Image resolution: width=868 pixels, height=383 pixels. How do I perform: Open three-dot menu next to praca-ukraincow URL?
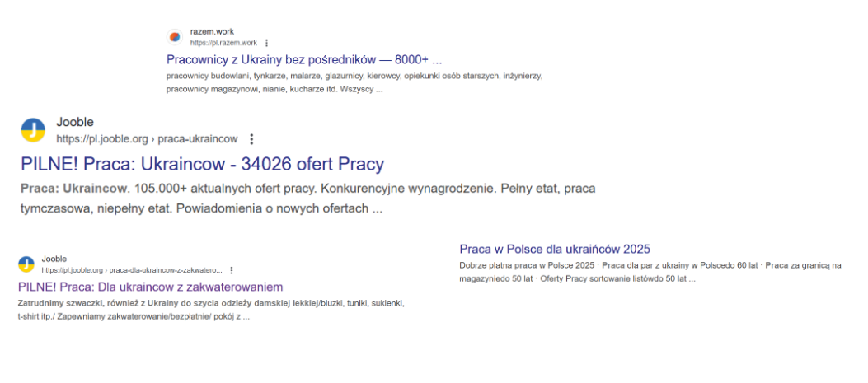251,139
